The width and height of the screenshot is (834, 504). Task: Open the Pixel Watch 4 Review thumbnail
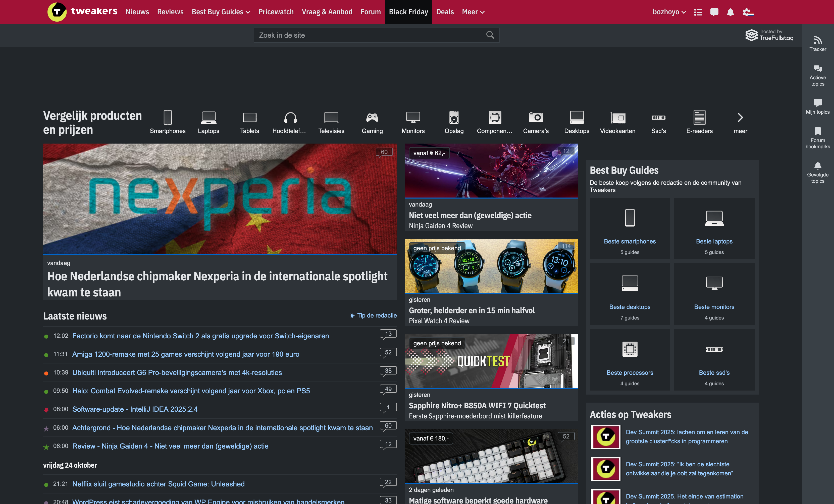click(x=491, y=266)
